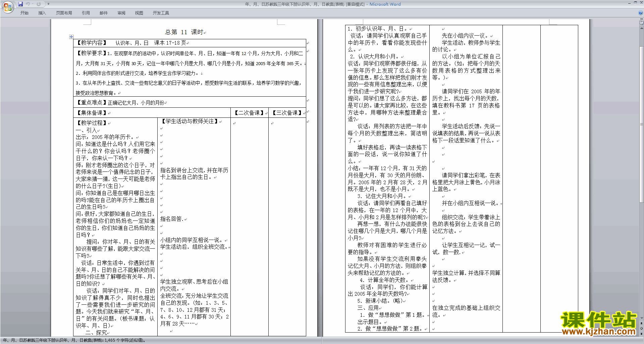Toggle the ruler view icon above scrollbar
Viewport: 644px width, 344px height.
click(x=642, y=23)
